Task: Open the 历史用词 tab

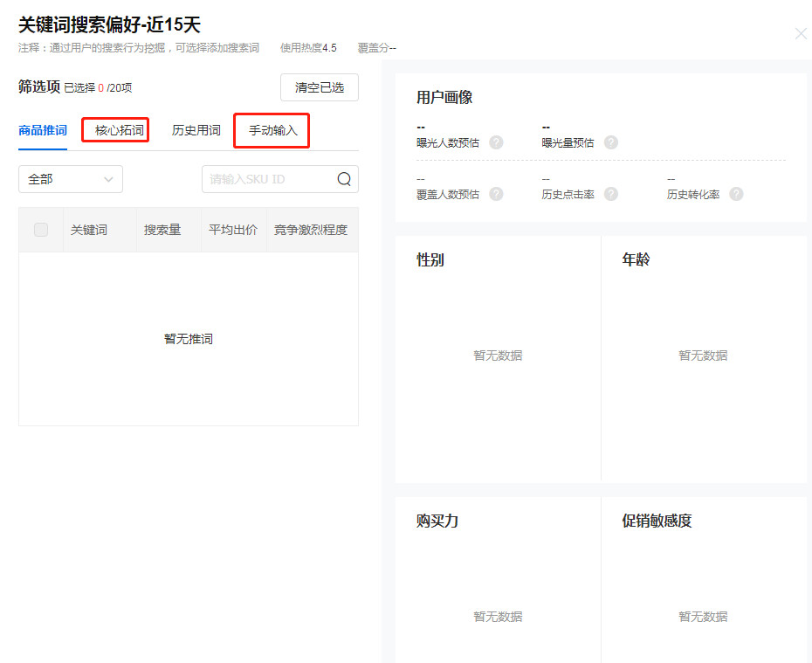Action: (x=196, y=130)
